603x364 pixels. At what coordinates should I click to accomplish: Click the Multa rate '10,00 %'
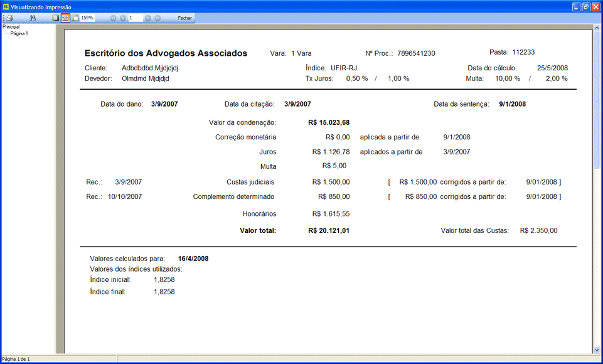click(x=508, y=79)
